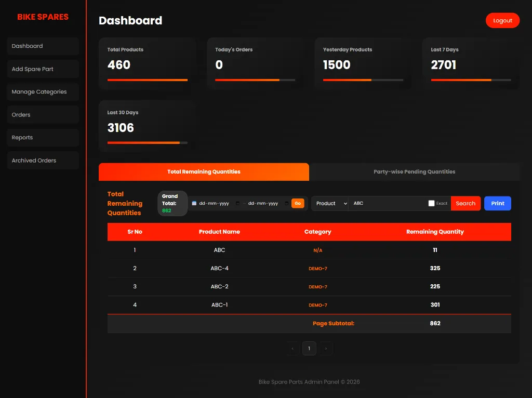The width and height of the screenshot is (532, 398).
Task: Click the orange Go button
Action: pyautogui.click(x=298, y=203)
